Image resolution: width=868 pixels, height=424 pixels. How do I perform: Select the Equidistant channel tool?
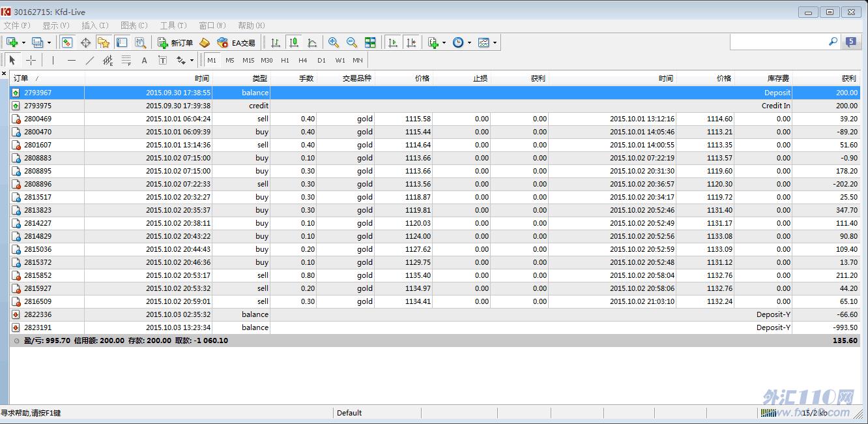tap(108, 60)
